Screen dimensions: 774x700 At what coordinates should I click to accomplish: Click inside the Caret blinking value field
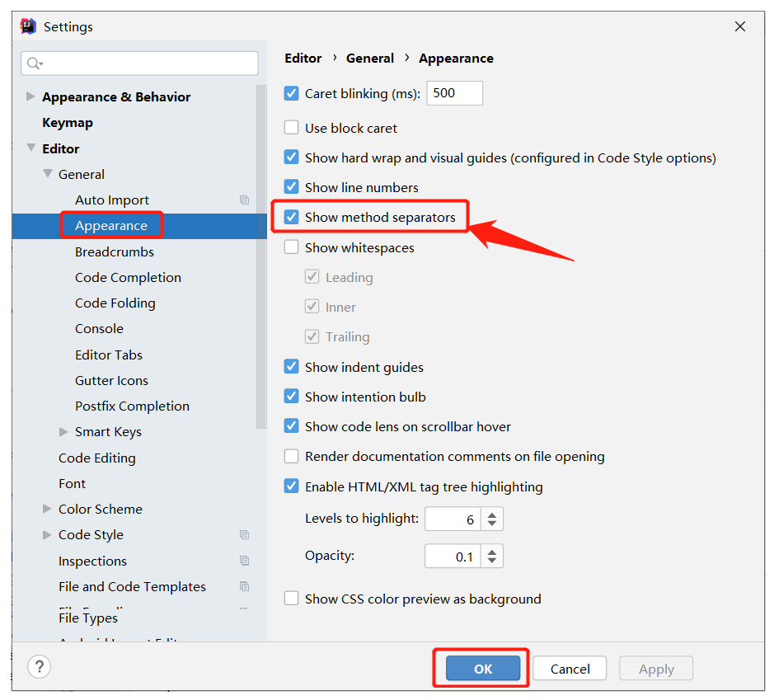click(453, 93)
